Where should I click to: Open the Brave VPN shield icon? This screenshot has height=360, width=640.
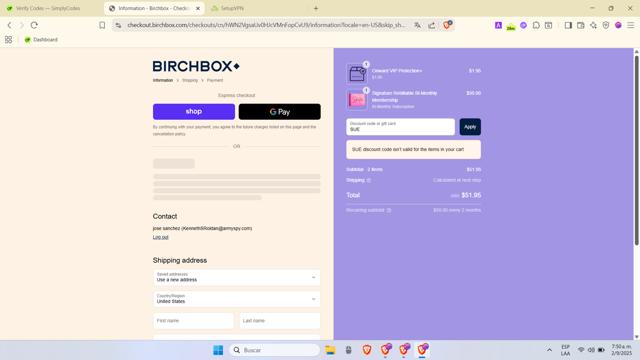tap(606, 25)
